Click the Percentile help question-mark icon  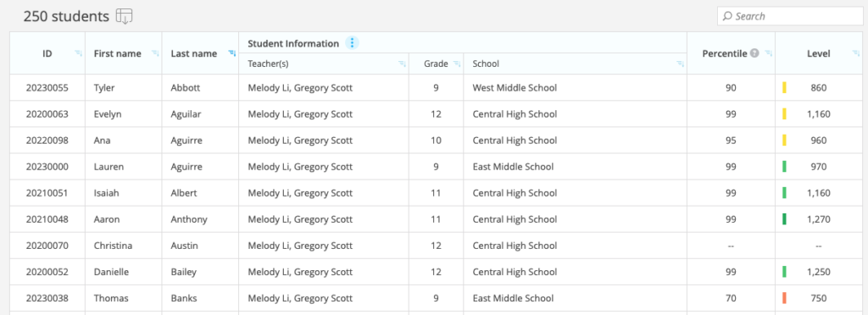754,53
